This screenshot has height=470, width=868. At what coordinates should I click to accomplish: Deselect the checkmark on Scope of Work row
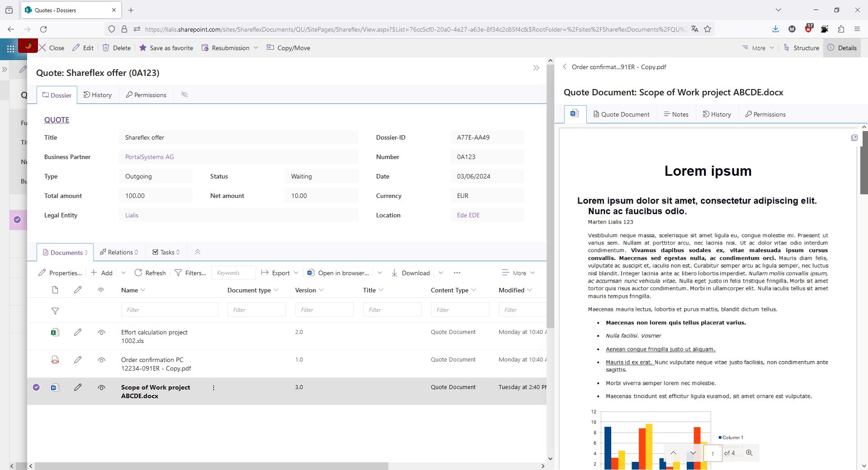pos(36,387)
